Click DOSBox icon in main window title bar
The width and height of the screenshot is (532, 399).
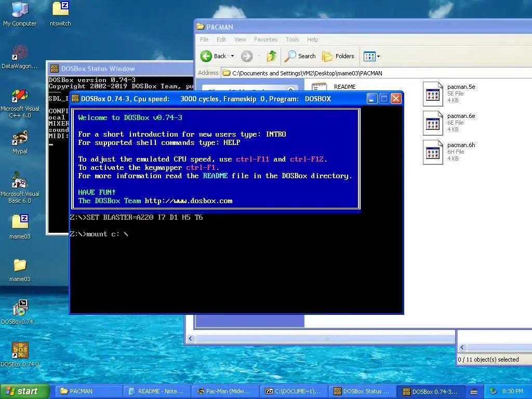coord(75,99)
